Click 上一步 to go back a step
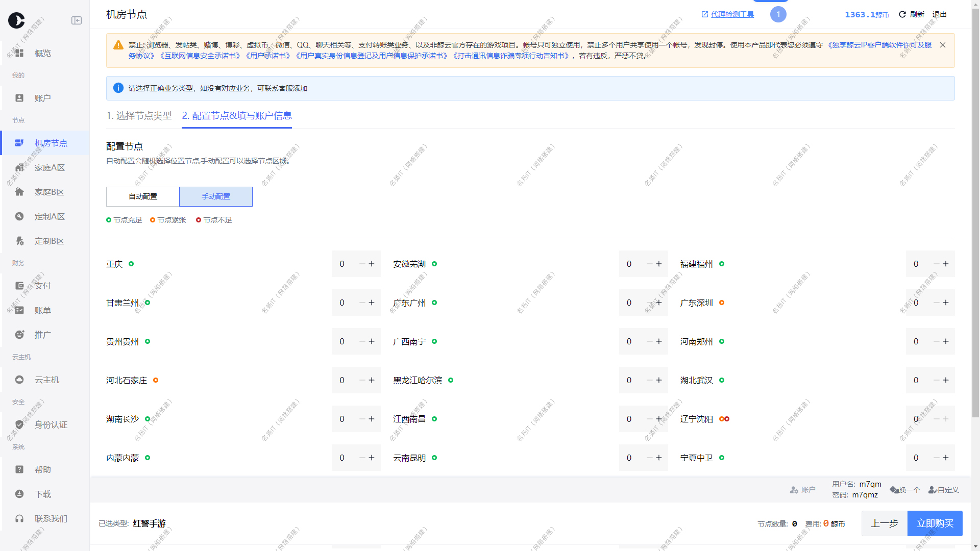Image resolution: width=980 pixels, height=551 pixels. 884,523
